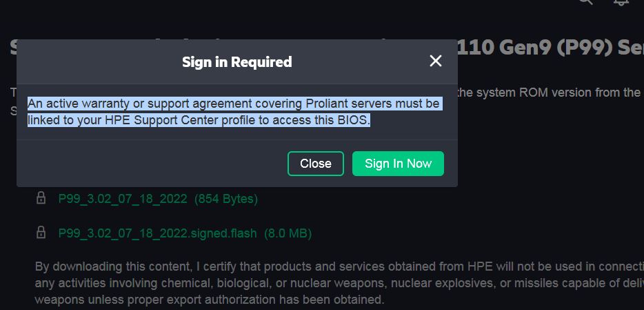Download the P99_3.02_07_18_2022 file link
The height and width of the screenshot is (310, 644).
(x=123, y=199)
